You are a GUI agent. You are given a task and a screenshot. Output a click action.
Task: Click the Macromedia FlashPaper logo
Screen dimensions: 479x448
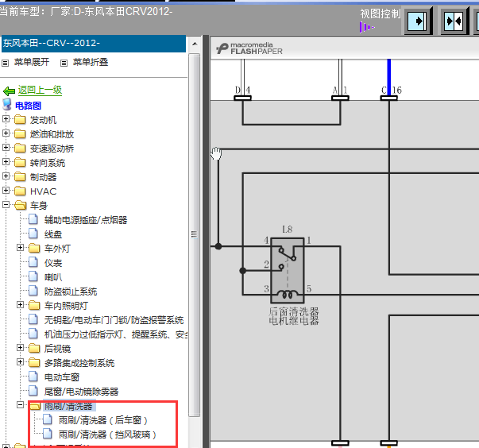pyautogui.click(x=249, y=48)
